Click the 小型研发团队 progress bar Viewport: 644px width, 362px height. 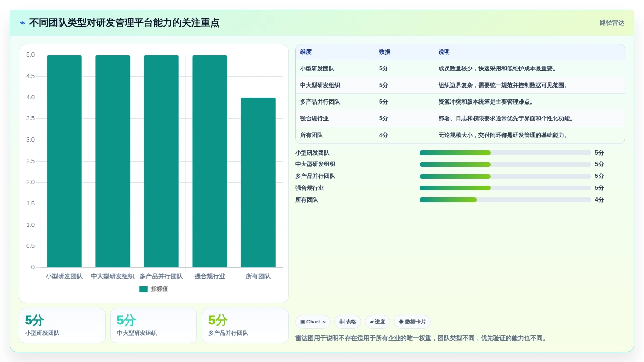pos(505,153)
